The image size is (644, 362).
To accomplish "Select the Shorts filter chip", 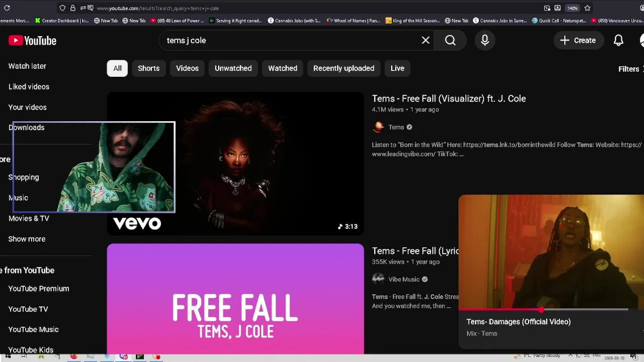I will (x=149, y=68).
